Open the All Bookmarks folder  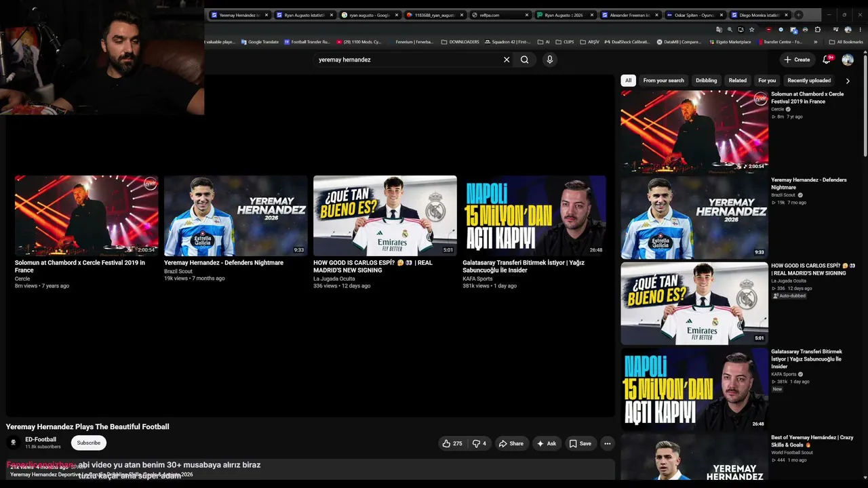click(x=846, y=42)
